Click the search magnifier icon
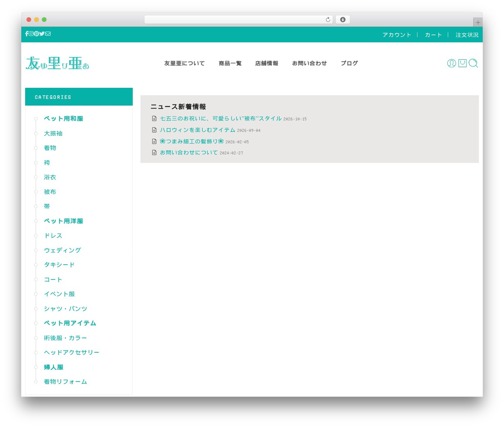504x427 pixels. [x=473, y=63]
